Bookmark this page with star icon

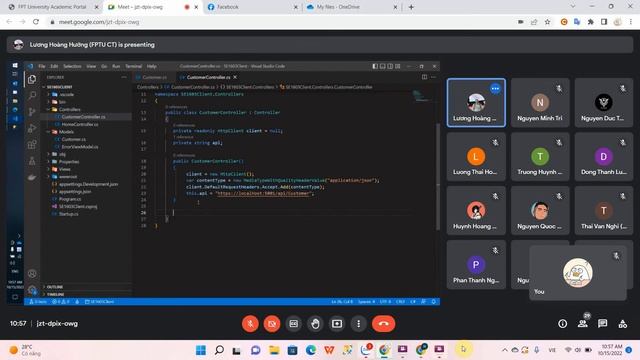click(547, 22)
